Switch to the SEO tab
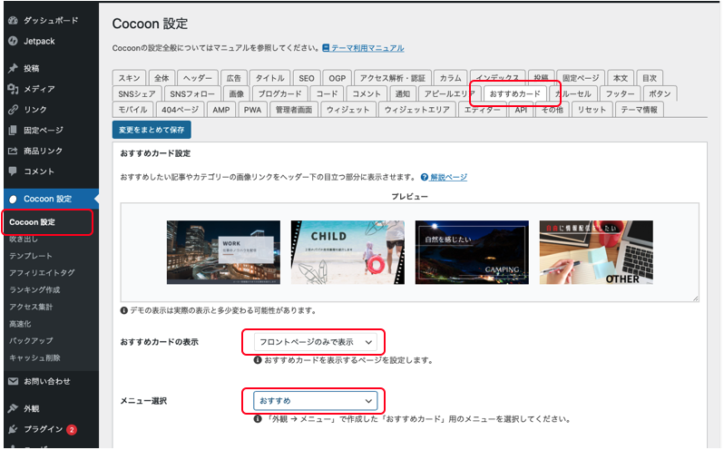The width and height of the screenshot is (724, 450). coord(306,78)
